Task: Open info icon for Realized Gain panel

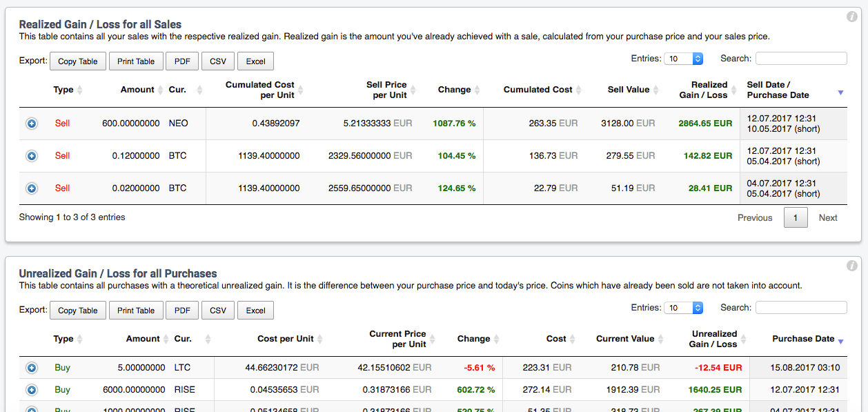Action: 851,17
